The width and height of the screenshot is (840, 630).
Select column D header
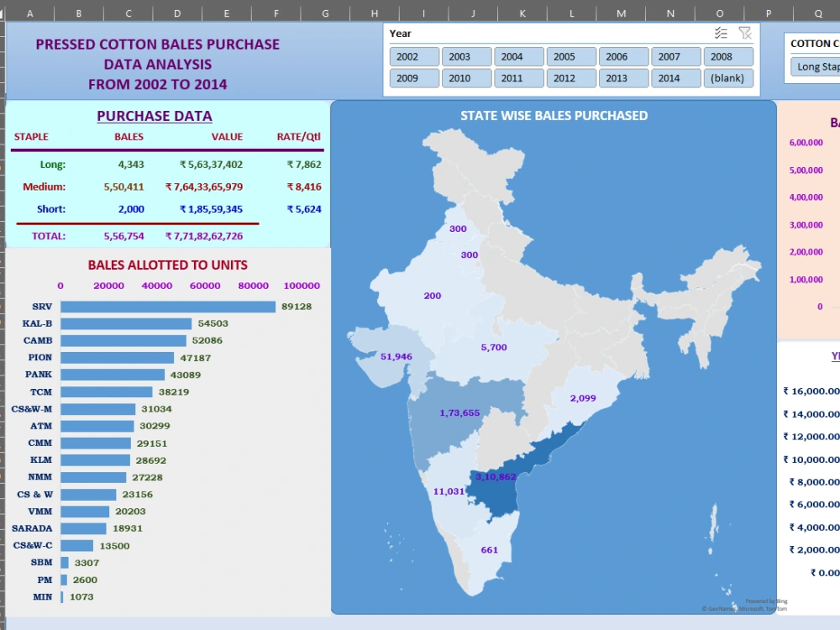click(177, 13)
